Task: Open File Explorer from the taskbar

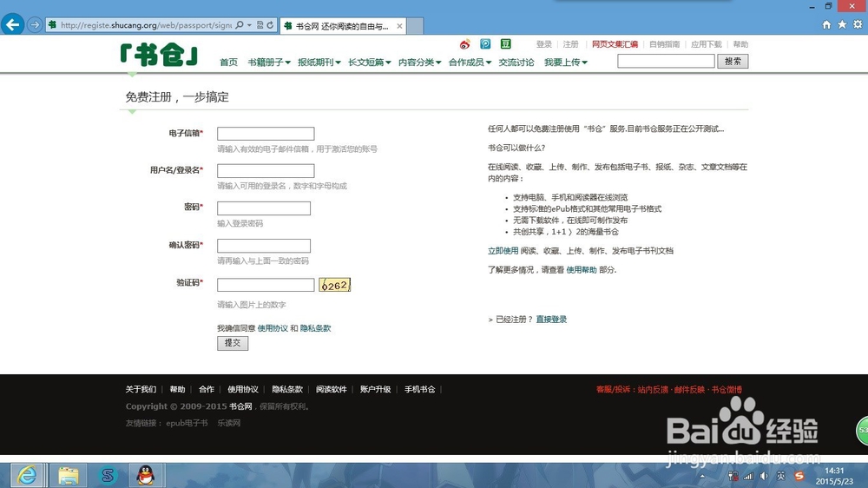Action: click(x=68, y=475)
